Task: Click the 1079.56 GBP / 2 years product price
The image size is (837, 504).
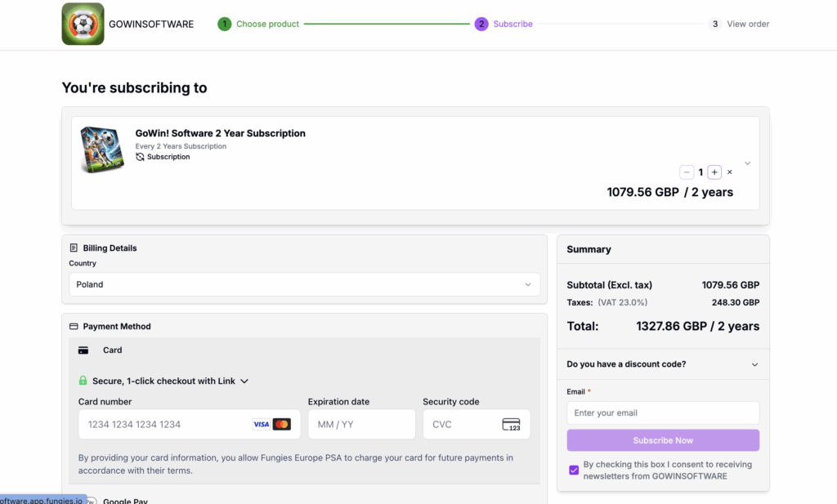Action: [670, 192]
